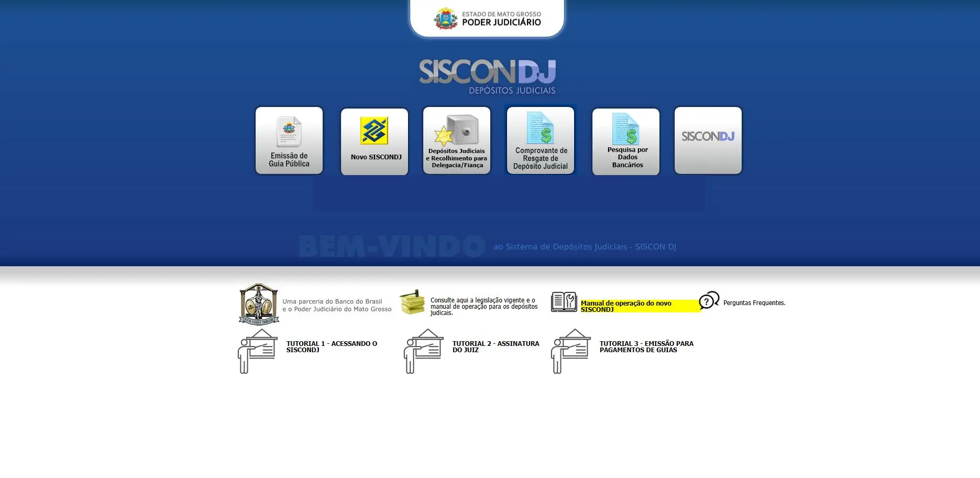
Task: Open the Perguntas Frequentes link
Action: 754,303
